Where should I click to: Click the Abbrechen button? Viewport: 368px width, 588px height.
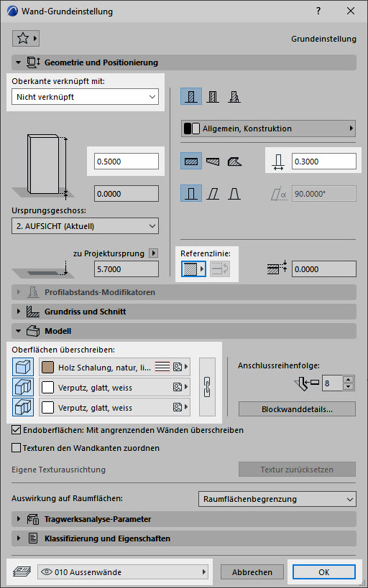point(252,572)
